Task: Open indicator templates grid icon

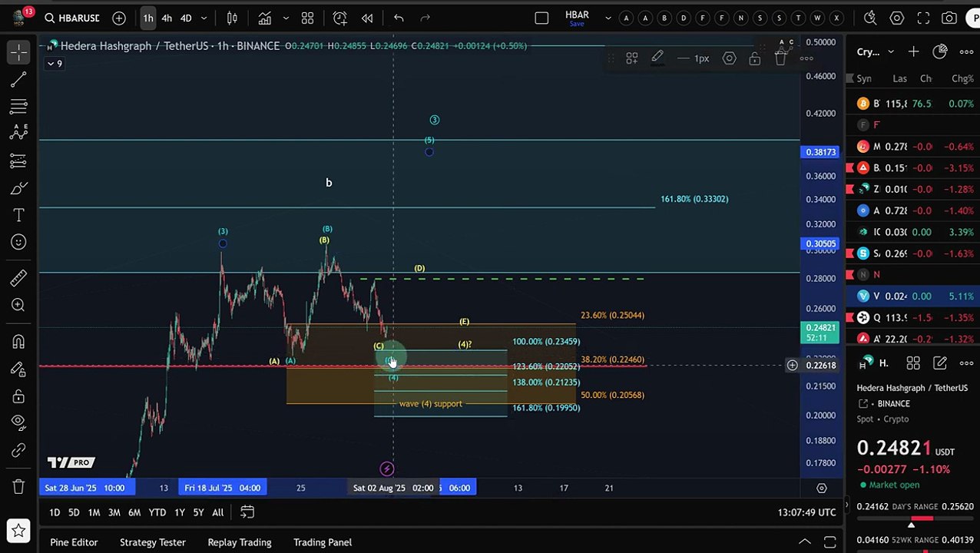Action: click(307, 18)
